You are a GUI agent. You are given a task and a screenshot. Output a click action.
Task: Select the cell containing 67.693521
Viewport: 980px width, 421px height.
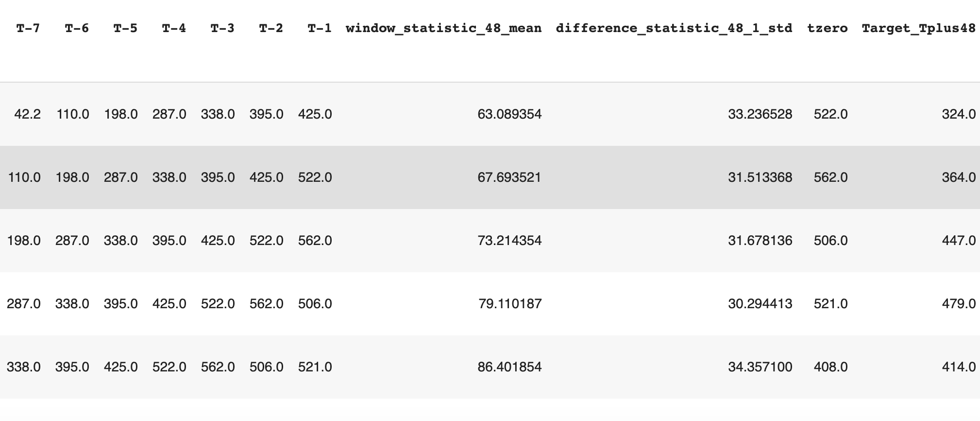509,177
